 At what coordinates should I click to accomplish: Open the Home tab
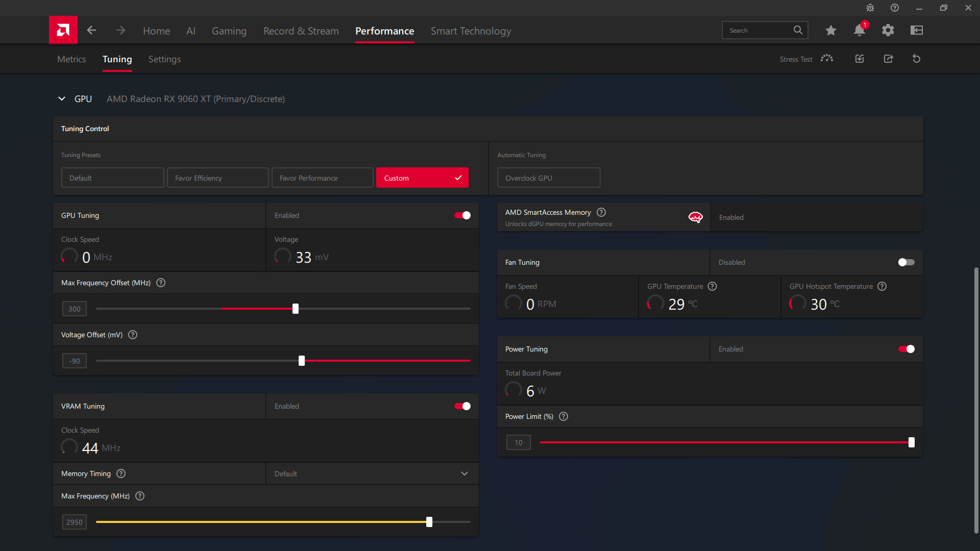pyautogui.click(x=156, y=31)
